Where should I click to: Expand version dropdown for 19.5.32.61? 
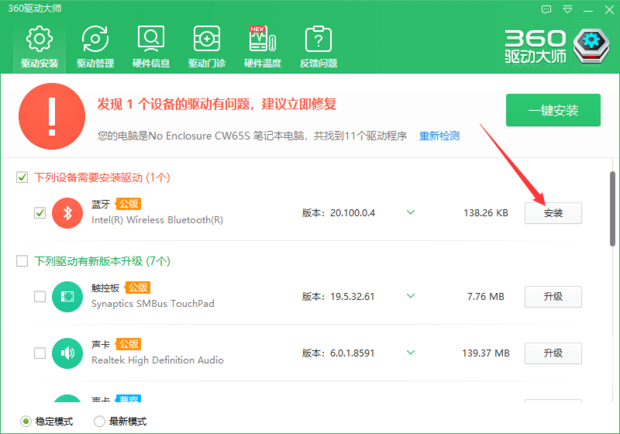(x=411, y=296)
